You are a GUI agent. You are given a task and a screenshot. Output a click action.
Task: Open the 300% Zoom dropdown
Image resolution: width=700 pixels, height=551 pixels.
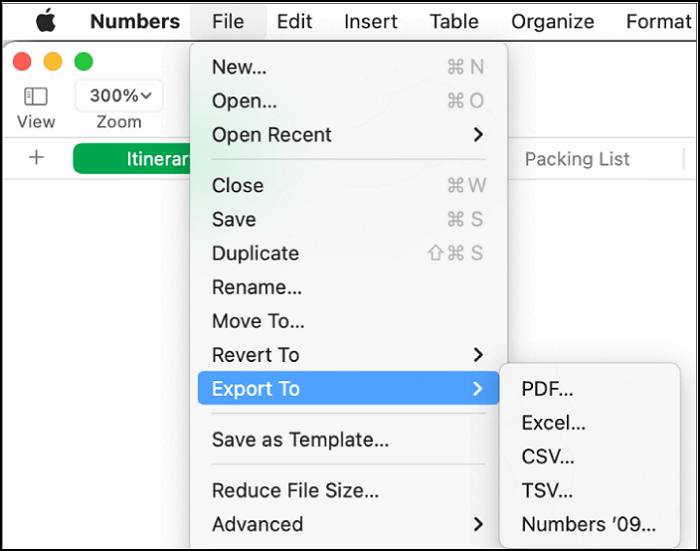119,96
